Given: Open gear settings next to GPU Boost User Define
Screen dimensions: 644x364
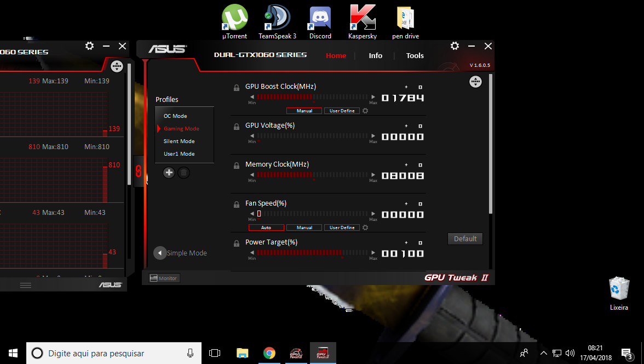Looking at the screenshot, I should 365,111.
